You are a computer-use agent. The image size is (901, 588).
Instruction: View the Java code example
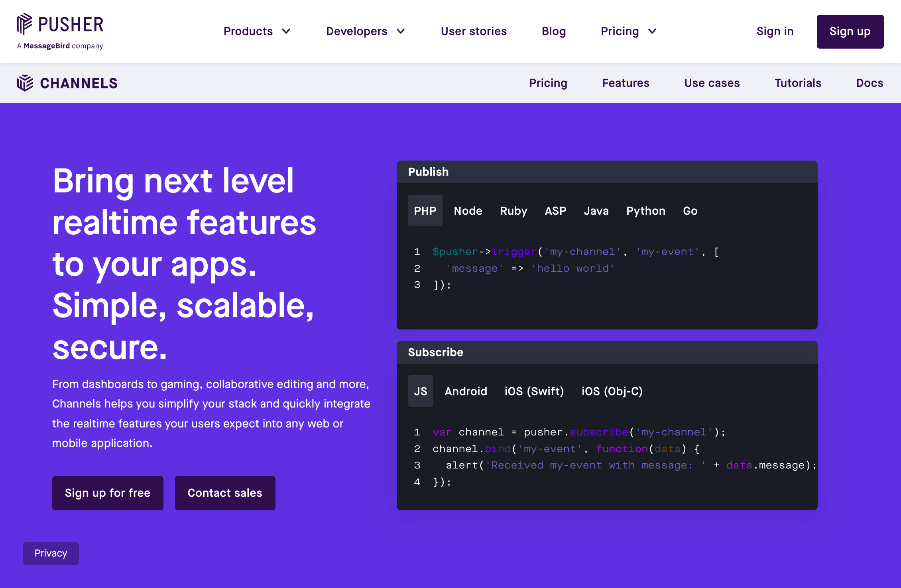coord(596,211)
